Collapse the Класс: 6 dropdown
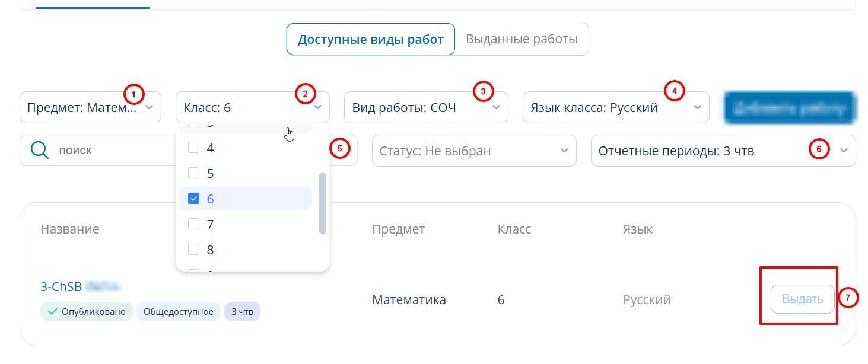The width and height of the screenshot is (868, 364). tap(252, 107)
